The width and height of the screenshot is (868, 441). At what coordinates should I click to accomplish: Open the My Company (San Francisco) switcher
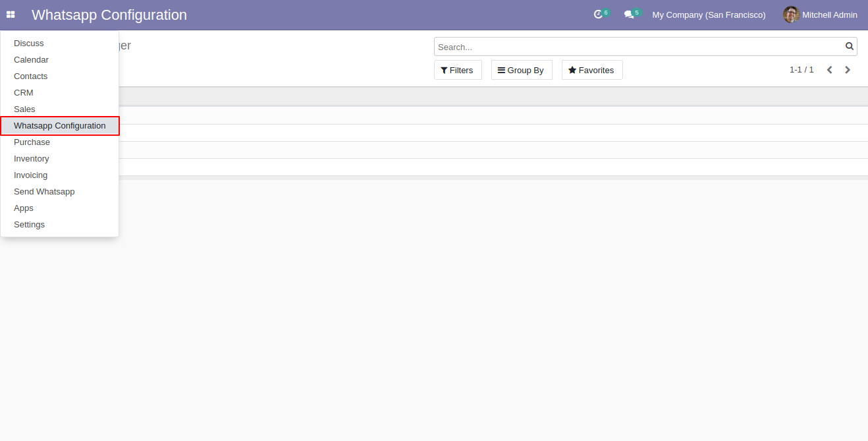pos(709,15)
